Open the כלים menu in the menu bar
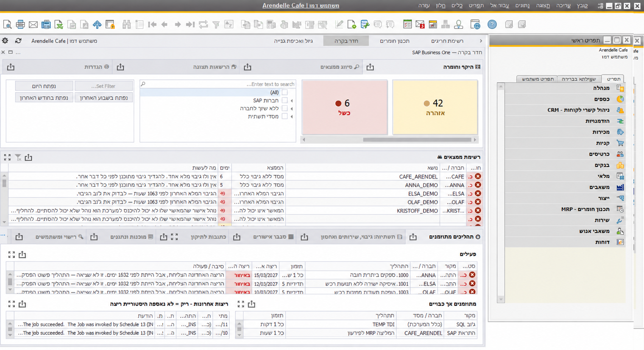 [x=457, y=5]
